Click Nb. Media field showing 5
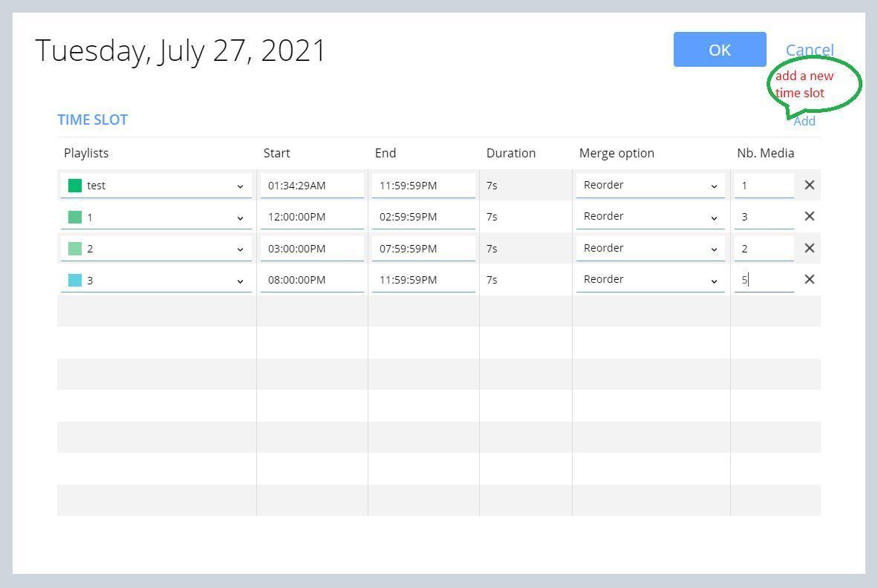The height and width of the screenshot is (588, 878). tap(764, 280)
